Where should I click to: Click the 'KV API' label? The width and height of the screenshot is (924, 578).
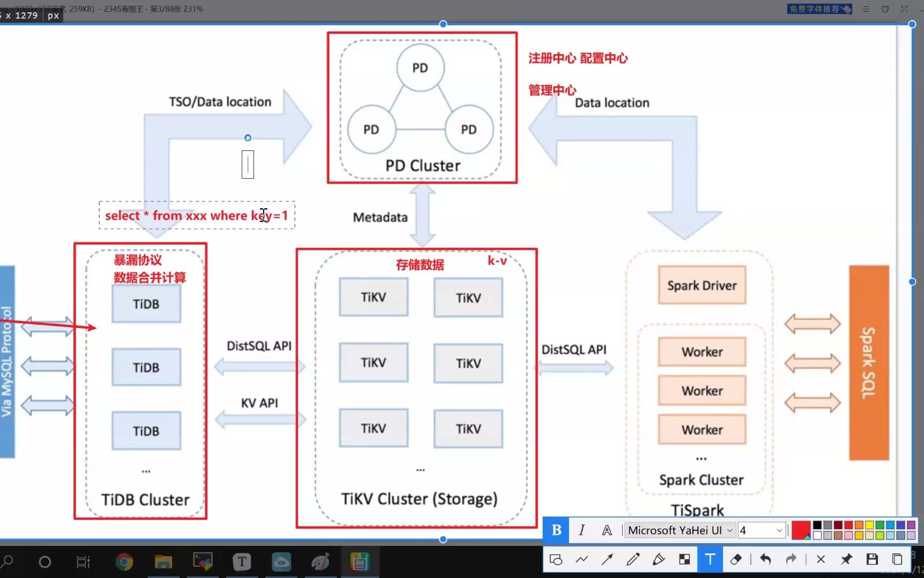pos(259,402)
